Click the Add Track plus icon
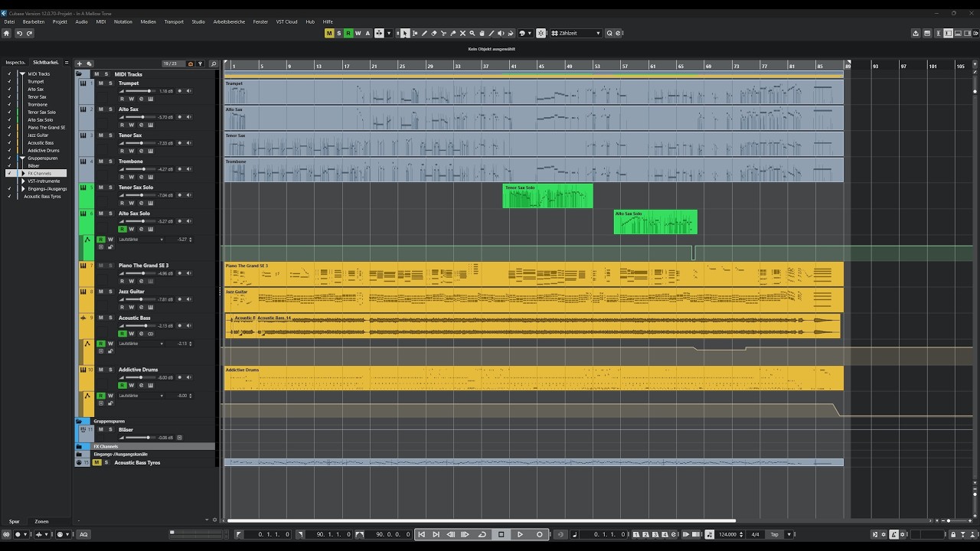This screenshot has height=551, width=980. click(80, 64)
